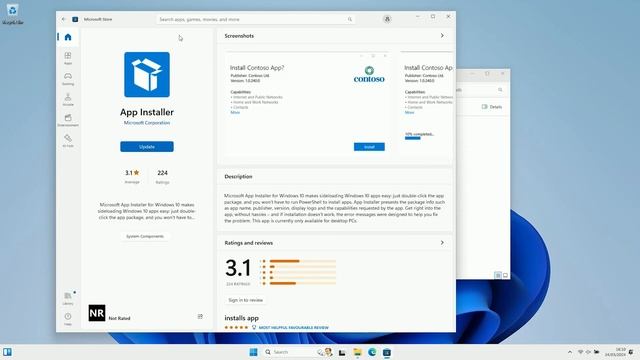Viewport: 640px width, 360px height.
Task: Click Microsoft Store icon on taskbar
Action: [x=387, y=352]
